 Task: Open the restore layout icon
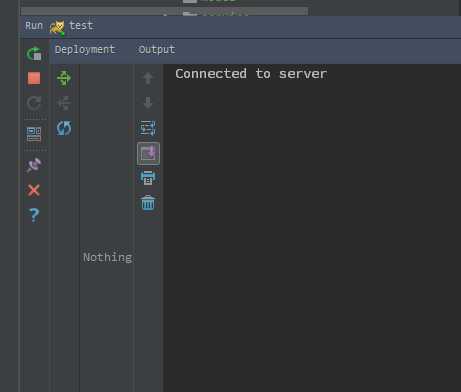[34, 134]
